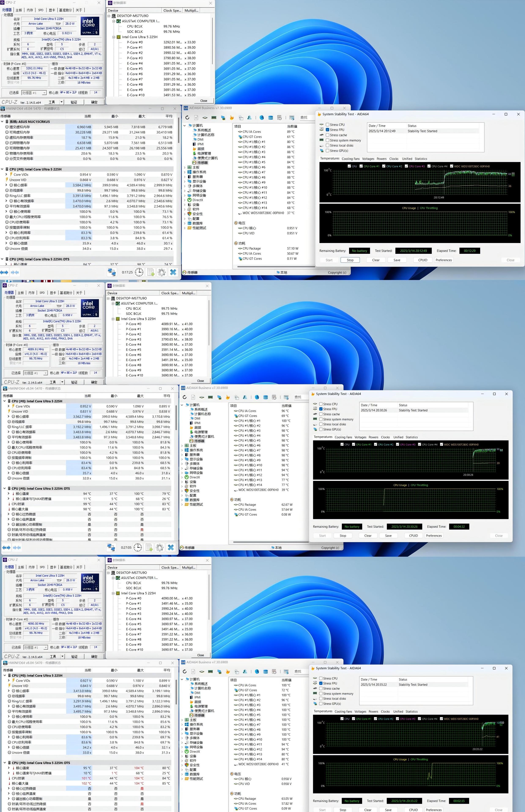Click blue X icon in HWiNFO window showing 0:17:25
The image size is (525, 812).
(x=173, y=272)
